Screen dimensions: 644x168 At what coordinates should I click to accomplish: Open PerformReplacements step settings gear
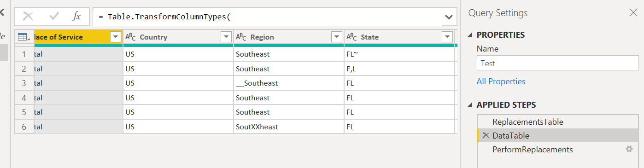(x=629, y=149)
